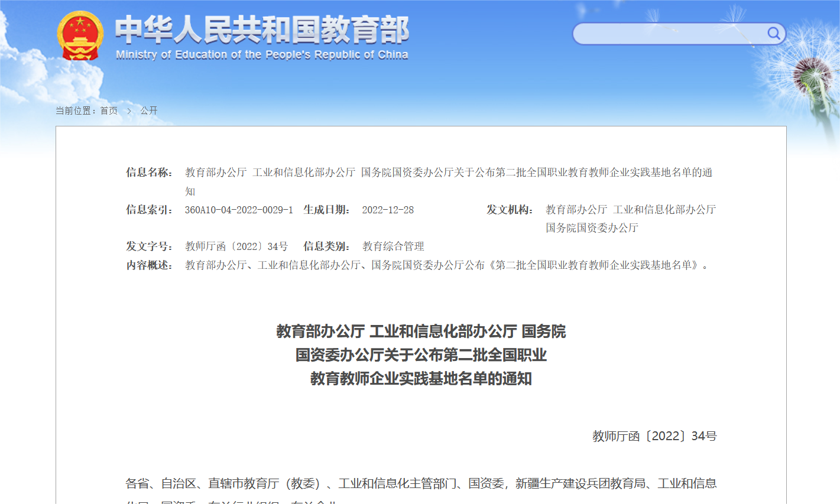Image resolution: width=840 pixels, height=504 pixels.
Task: Click the 信息名称 title value text
Action: pos(449,181)
